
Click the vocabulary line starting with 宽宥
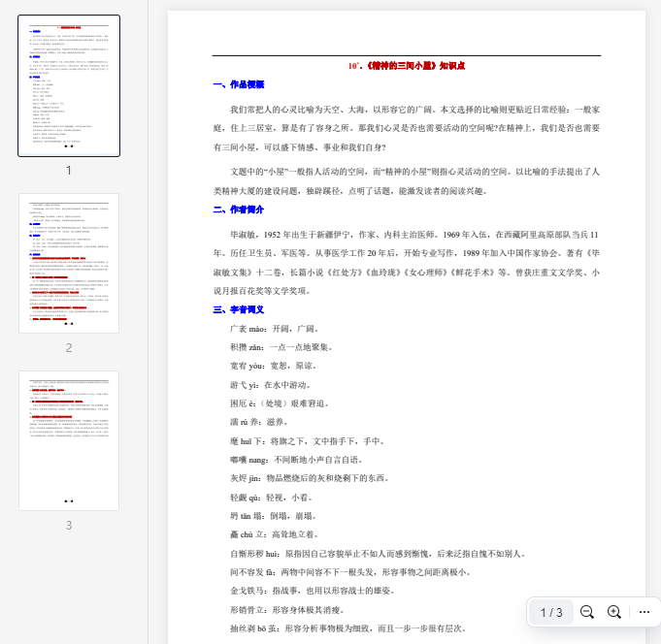coord(281,366)
